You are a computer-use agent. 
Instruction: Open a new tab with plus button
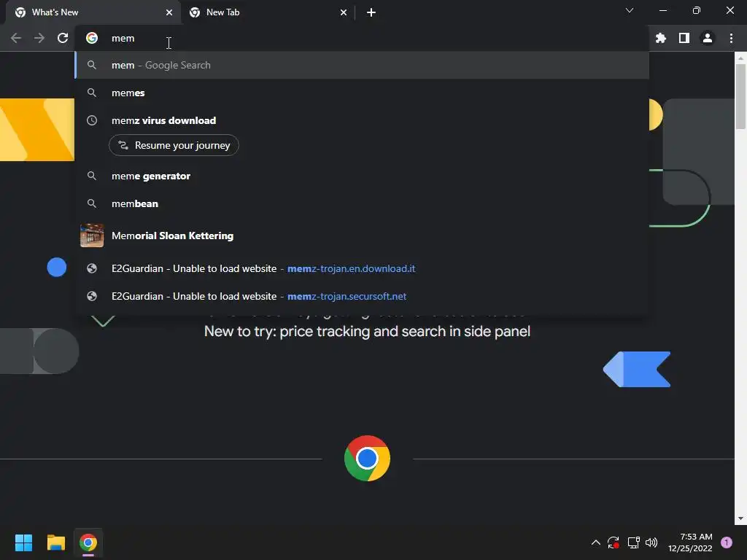click(x=371, y=12)
